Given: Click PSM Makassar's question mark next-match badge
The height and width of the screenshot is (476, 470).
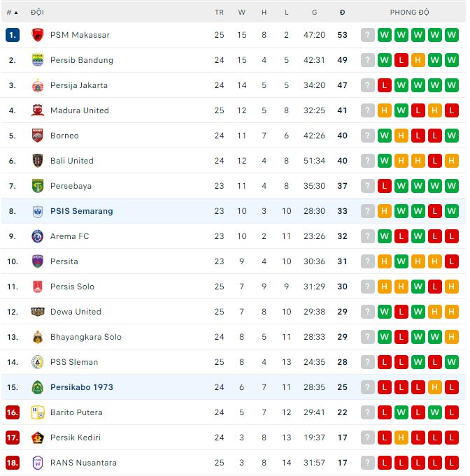Looking at the screenshot, I should 368,35.
